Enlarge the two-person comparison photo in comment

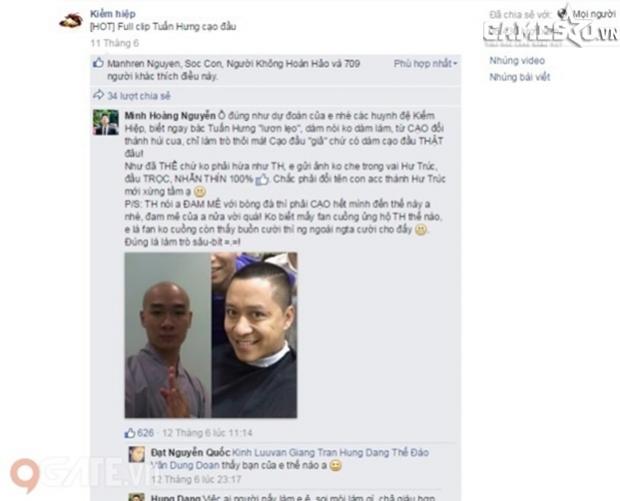pyautogui.click(x=211, y=335)
